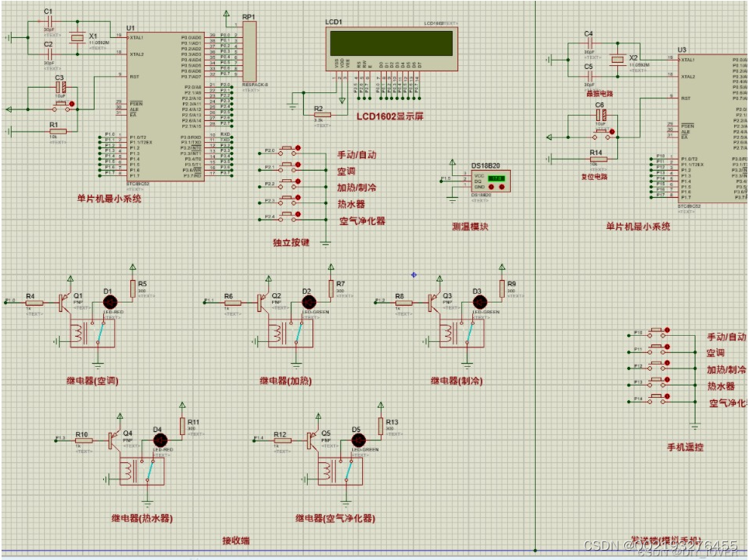Select resistor R12 on the P1.4 line

click(x=282, y=441)
